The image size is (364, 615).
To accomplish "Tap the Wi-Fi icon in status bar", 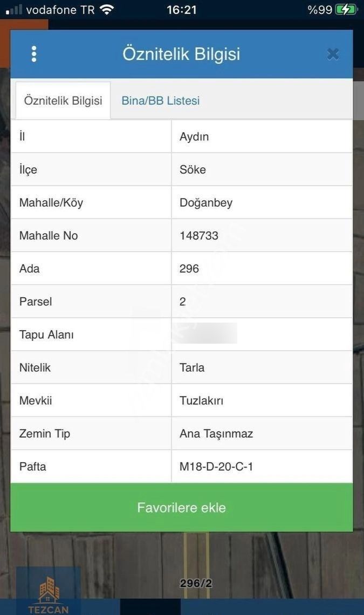I will point(107,10).
